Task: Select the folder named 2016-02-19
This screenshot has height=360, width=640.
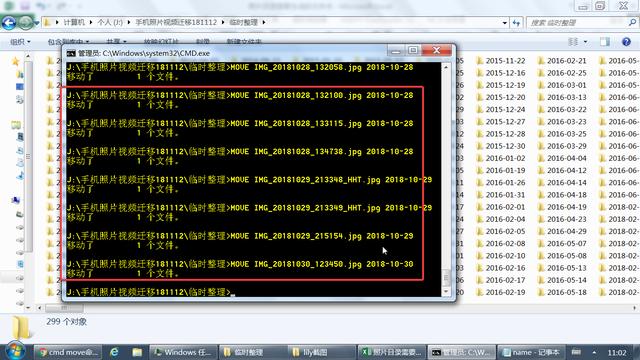Action: point(505,292)
